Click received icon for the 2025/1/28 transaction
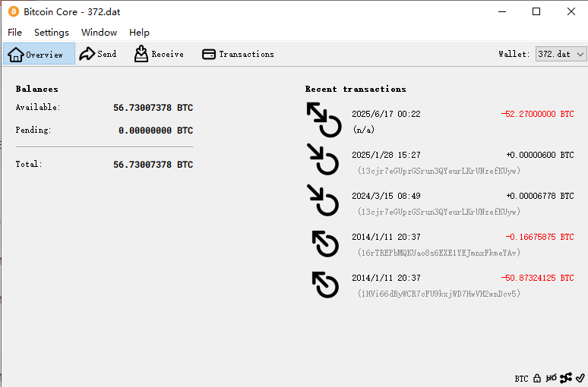This screenshot has height=387, width=588. click(x=324, y=162)
